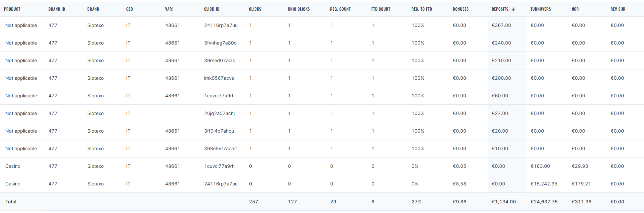The height and width of the screenshot is (213, 644).
Task: Sort by the BRAND ID column header
Action: pos(57,9)
